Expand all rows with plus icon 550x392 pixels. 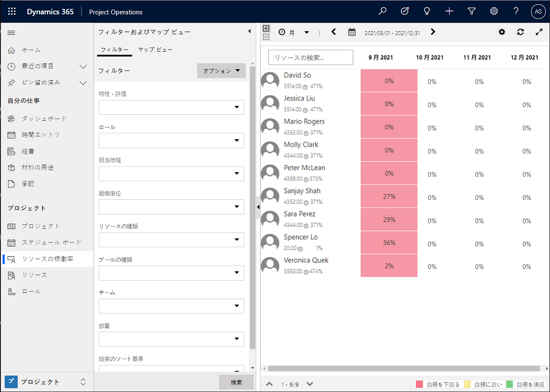point(266,28)
